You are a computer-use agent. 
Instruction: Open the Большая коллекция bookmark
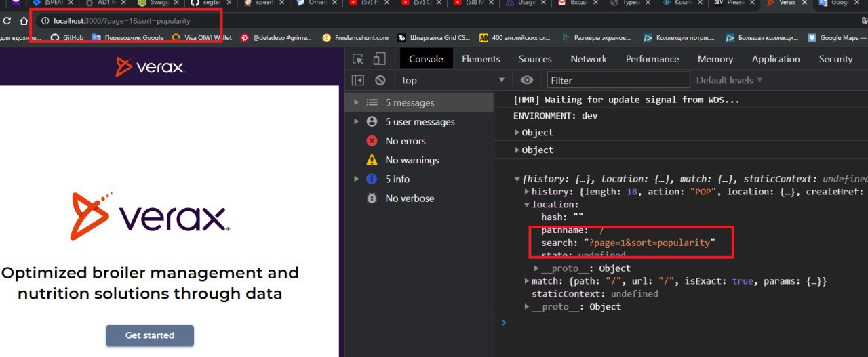763,38
